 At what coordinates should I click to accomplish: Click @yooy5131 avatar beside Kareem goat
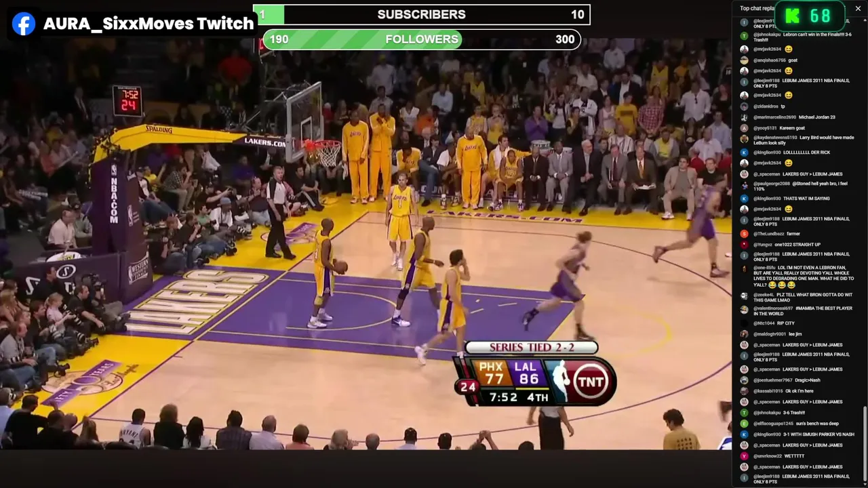tap(744, 128)
